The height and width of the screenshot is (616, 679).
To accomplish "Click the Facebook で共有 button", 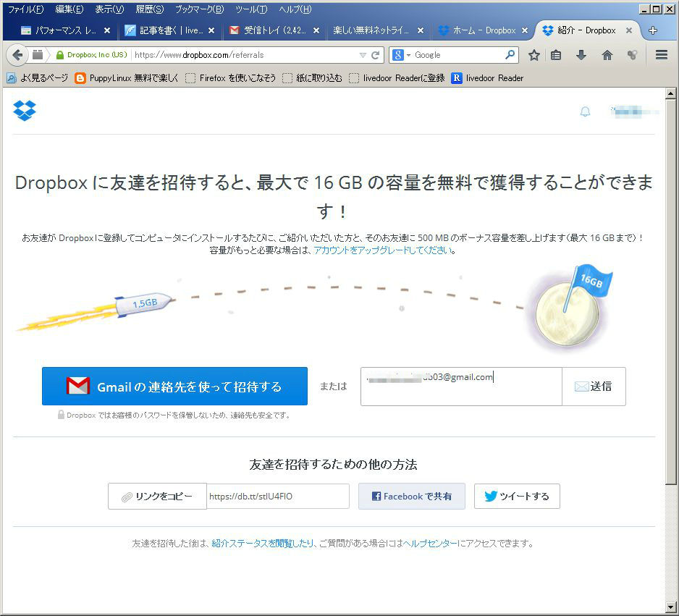I will pos(412,496).
